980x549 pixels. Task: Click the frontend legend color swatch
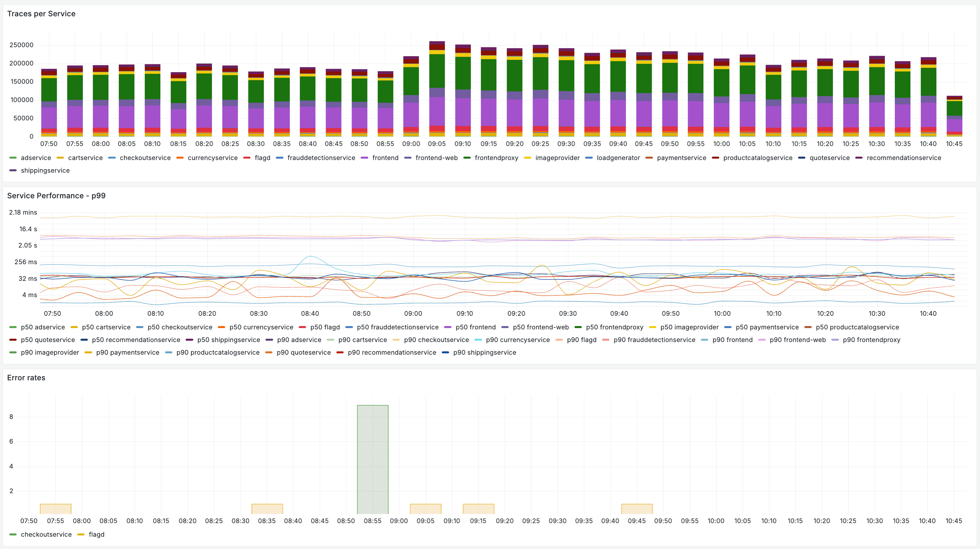pos(364,158)
